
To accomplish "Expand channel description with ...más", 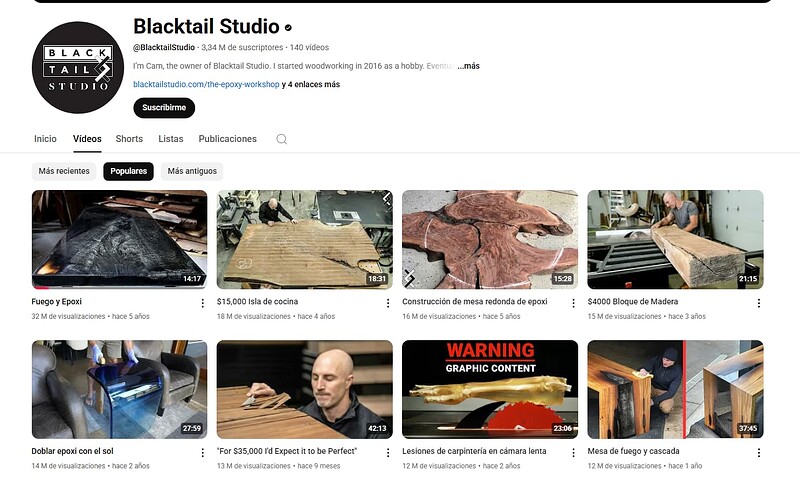I will tap(468, 66).
